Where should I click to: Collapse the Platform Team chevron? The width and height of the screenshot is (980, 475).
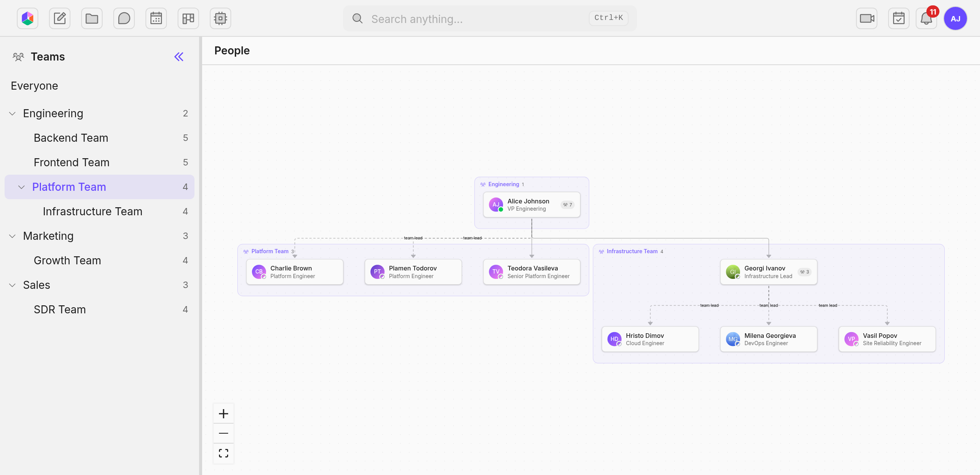tap(21, 187)
